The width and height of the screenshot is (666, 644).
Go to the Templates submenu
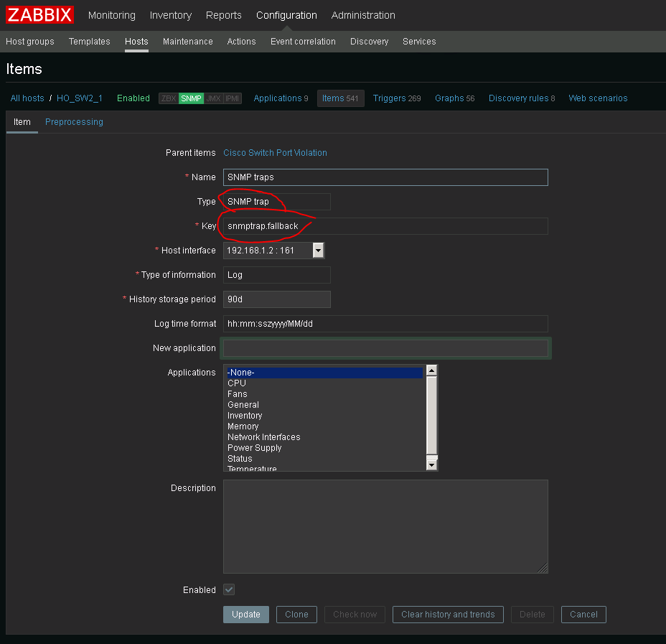tap(89, 42)
